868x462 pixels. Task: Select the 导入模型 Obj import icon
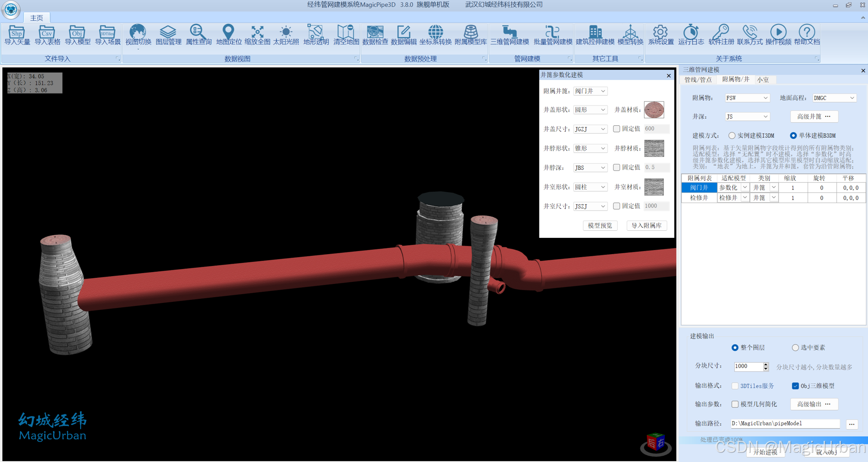pyautogui.click(x=77, y=35)
